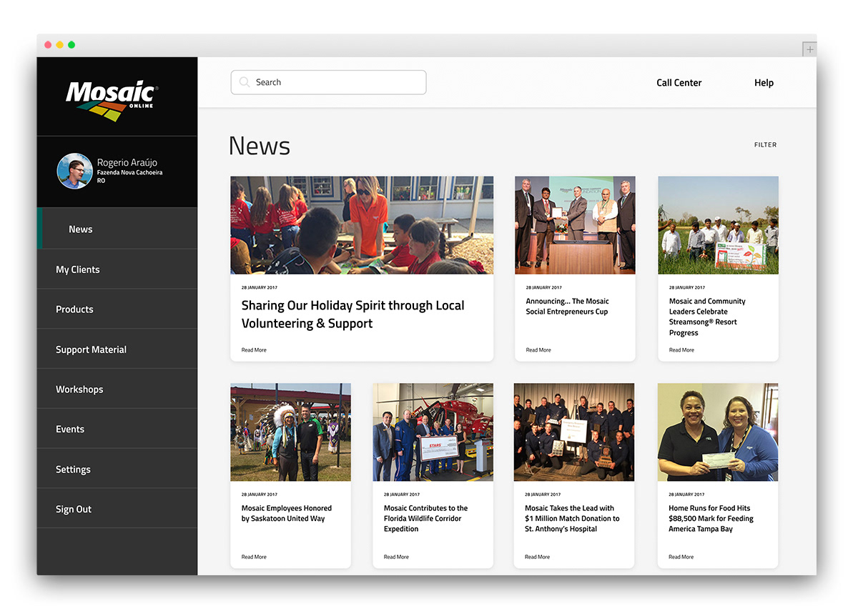The image size is (858, 616).
Task: Open Support Material section
Action: (x=117, y=349)
